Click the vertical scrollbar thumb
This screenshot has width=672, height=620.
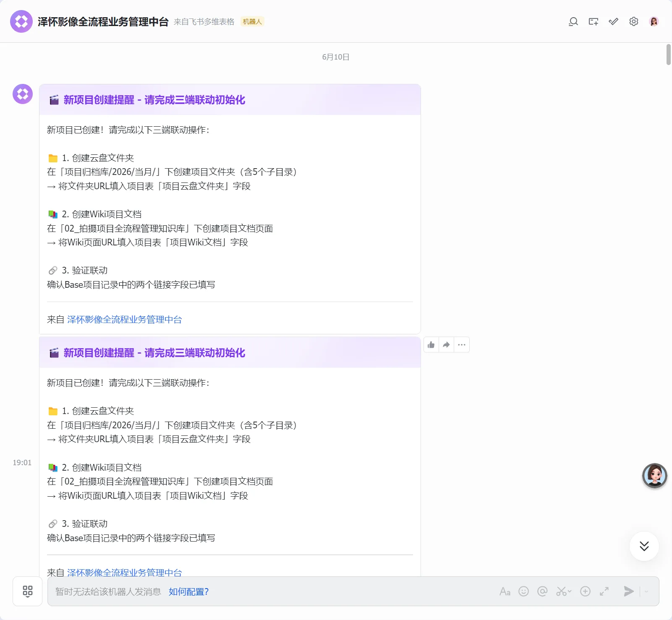[668, 54]
